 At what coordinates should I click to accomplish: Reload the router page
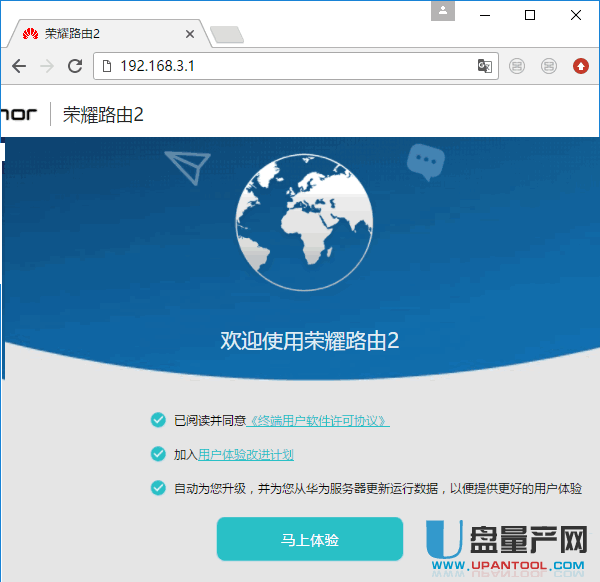(x=75, y=66)
